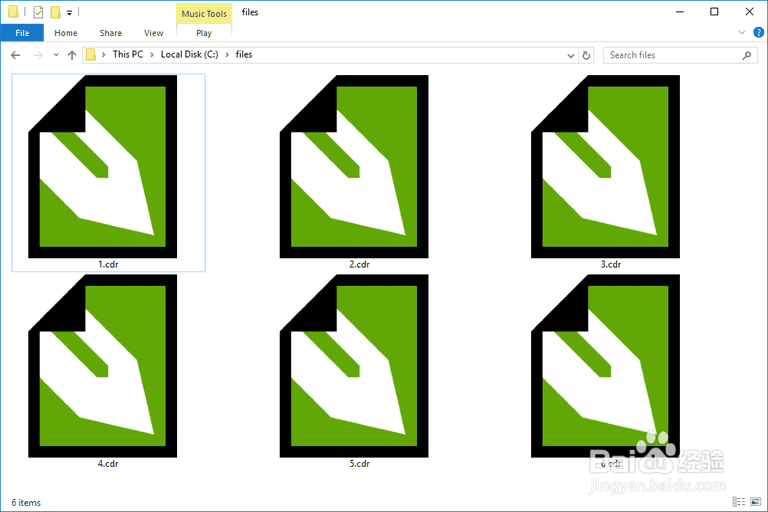Switch to the View ribbon tab

[153, 33]
